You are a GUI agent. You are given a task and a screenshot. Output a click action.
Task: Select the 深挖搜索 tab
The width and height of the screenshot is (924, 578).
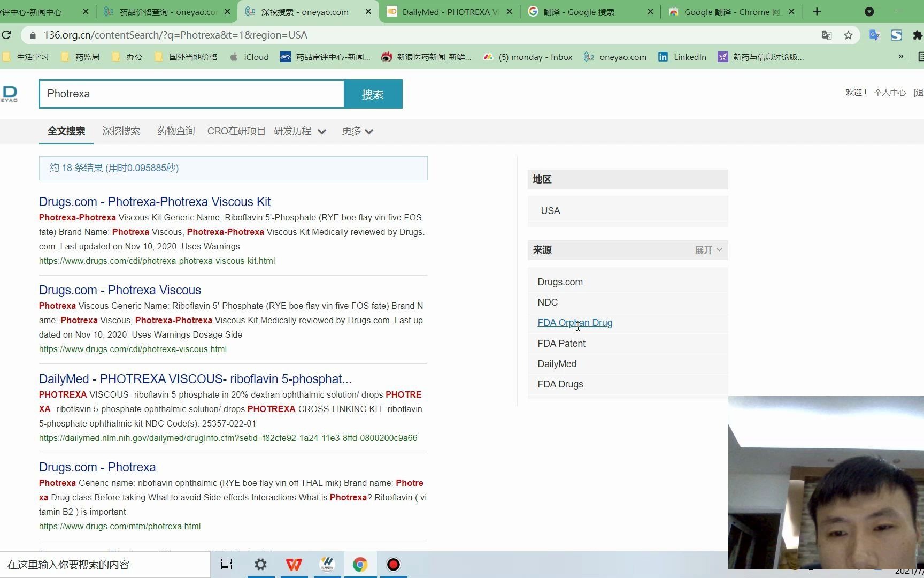coord(121,131)
